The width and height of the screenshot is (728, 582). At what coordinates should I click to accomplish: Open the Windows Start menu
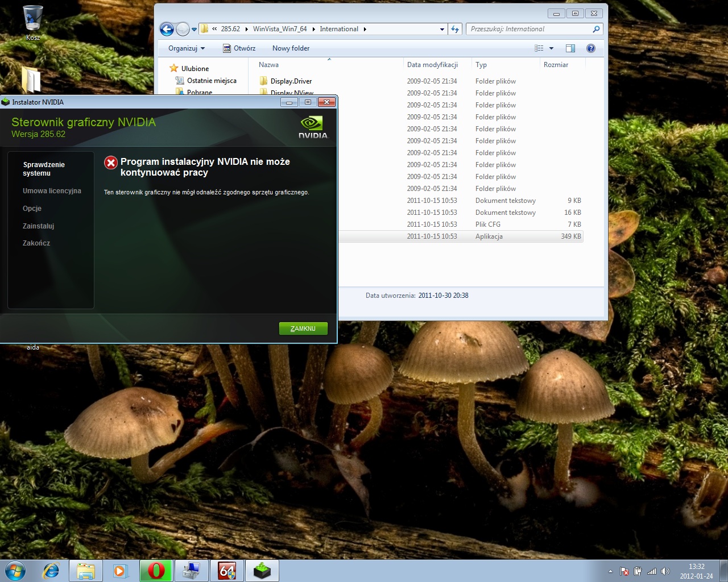click(15, 571)
